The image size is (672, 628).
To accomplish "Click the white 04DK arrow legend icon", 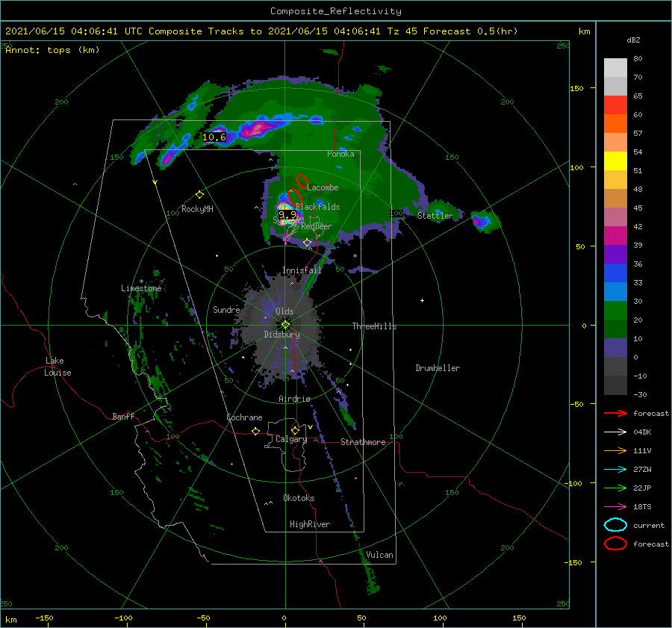I will 615,432.
